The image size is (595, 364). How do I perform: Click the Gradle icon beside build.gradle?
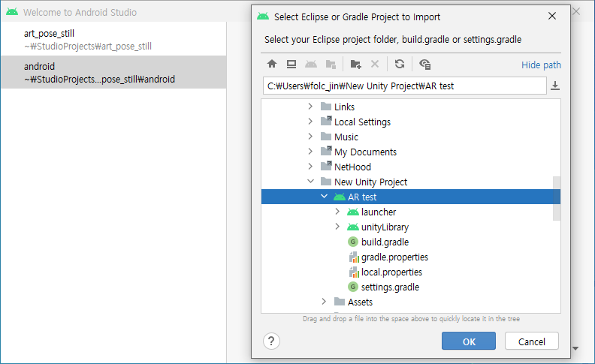click(353, 242)
